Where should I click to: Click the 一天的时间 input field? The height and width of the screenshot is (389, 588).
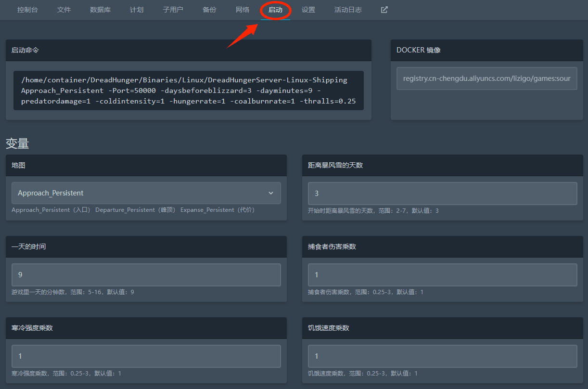click(146, 274)
